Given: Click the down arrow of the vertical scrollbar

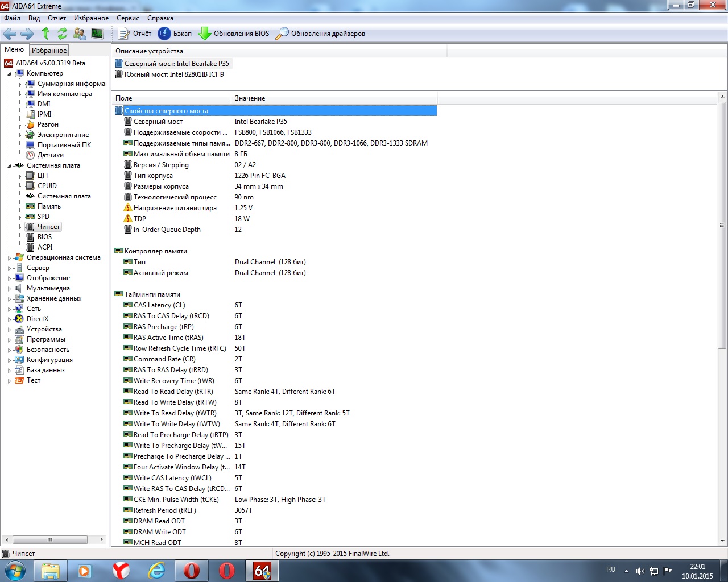Looking at the screenshot, I should click(x=722, y=541).
